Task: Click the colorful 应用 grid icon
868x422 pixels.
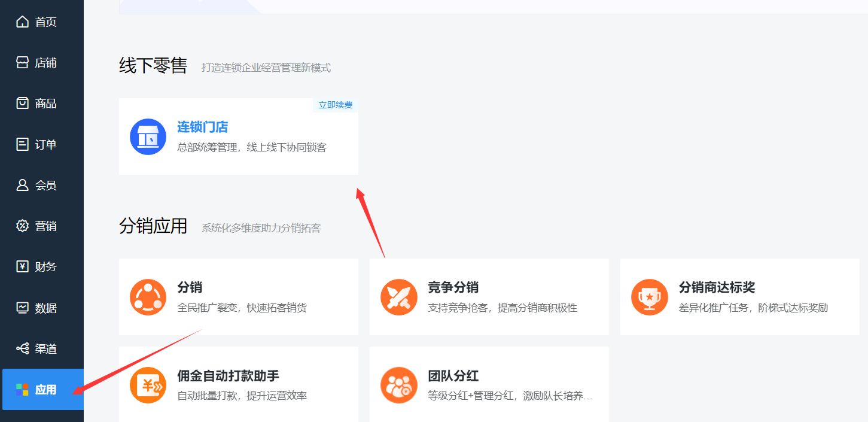Action: click(22, 390)
